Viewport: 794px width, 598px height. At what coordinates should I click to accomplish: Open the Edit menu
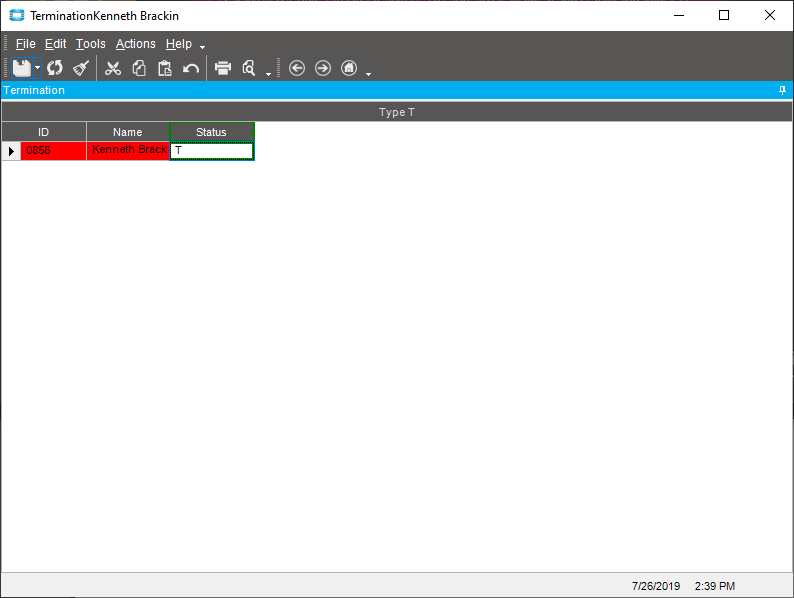click(x=55, y=44)
